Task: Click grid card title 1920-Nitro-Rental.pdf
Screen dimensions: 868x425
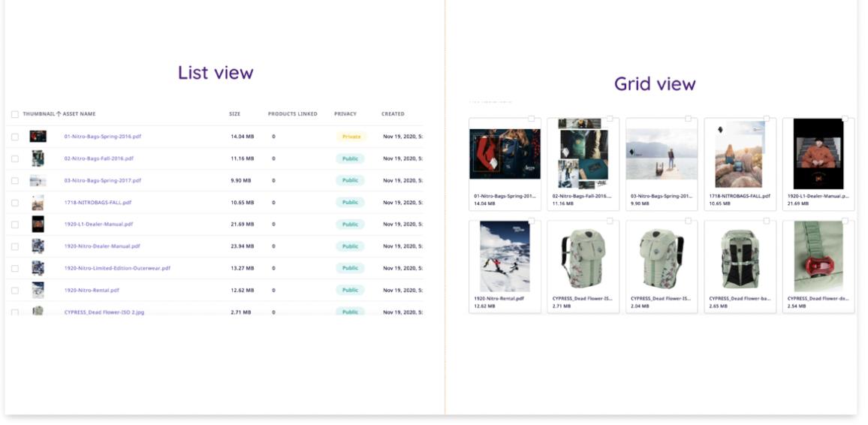Action: [498, 298]
